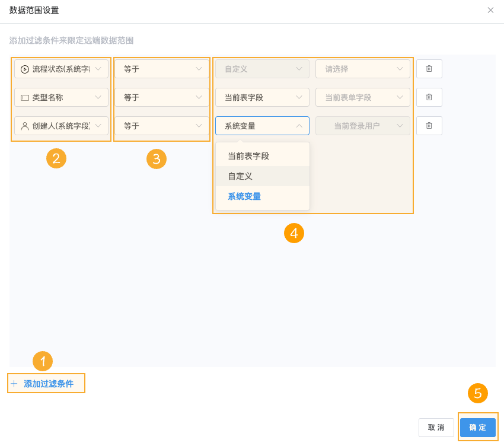The width and height of the screenshot is (504, 446).
Task: Click 取消 to dismiss the dialog
Action: click(436, 427)
